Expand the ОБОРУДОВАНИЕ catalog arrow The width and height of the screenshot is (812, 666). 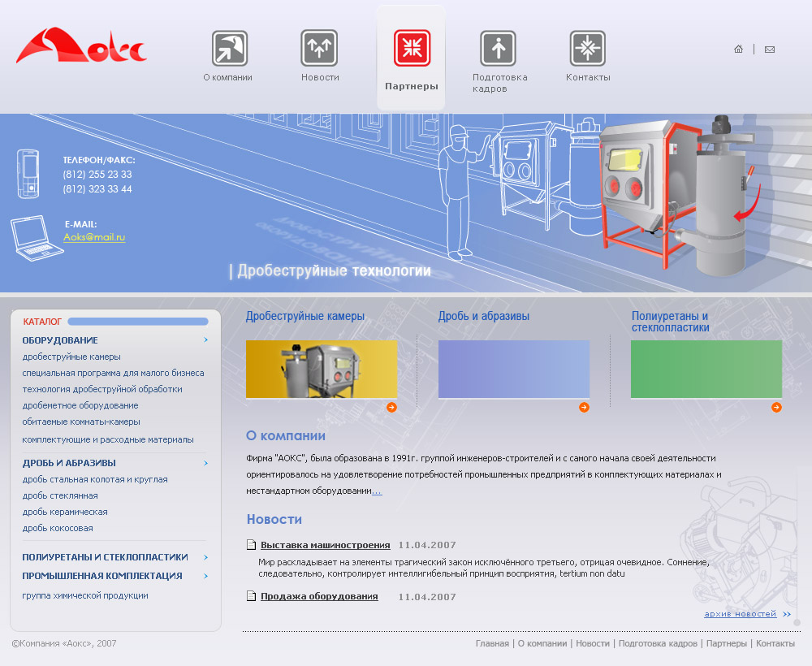(x=205, y=339)
